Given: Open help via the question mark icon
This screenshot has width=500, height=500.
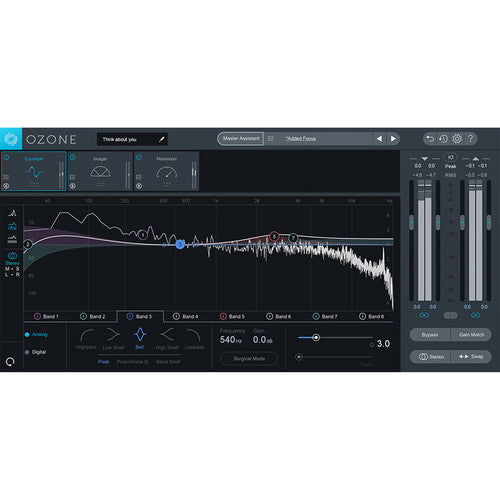Looking at the screenshot, I should [x=471, y=139].
